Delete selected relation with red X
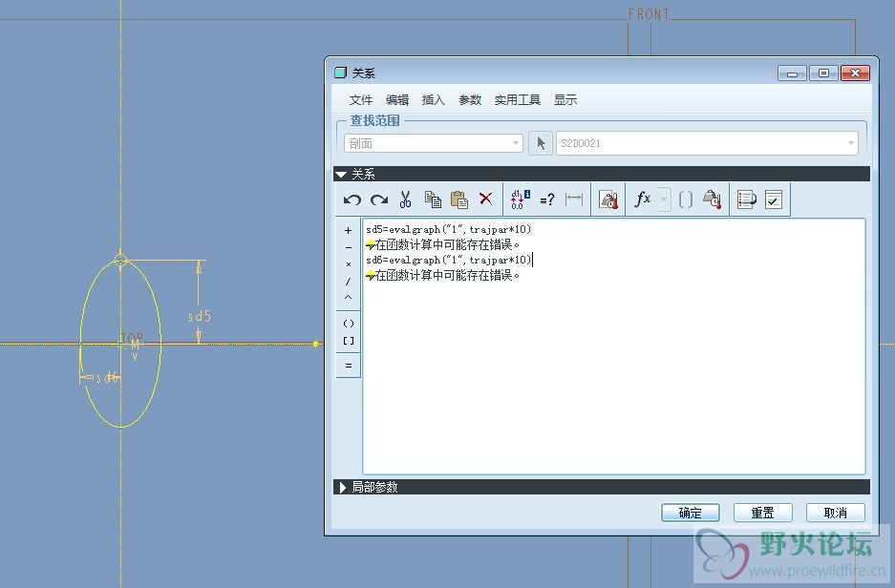This screenshot has width=895, height=588. [486, 199]
